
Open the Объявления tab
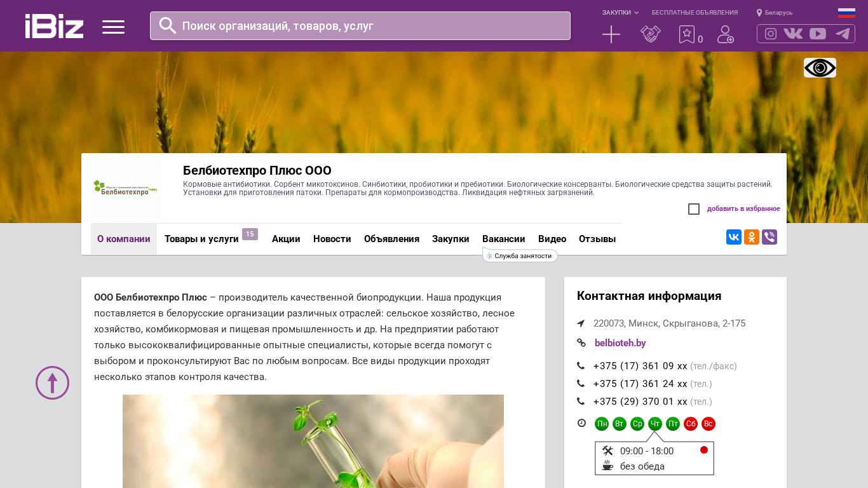pyautogui.click(x=391, y=239)
